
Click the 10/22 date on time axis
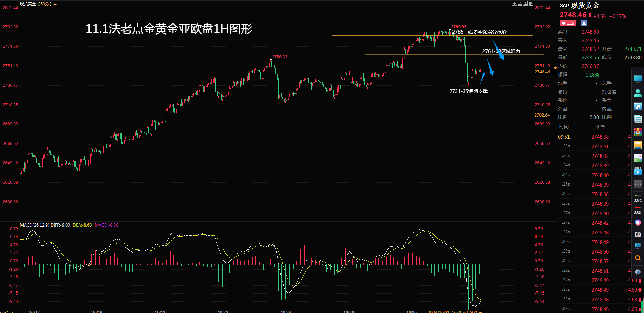coord(223,311)
